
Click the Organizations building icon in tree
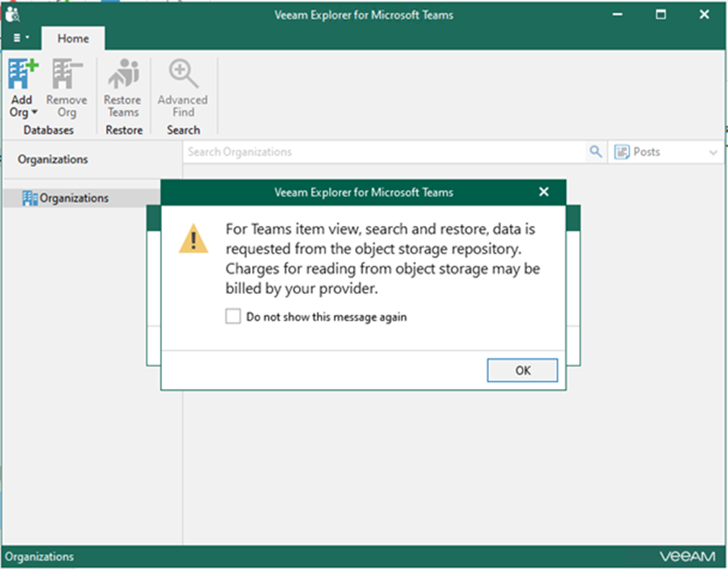tap(30, 198)
